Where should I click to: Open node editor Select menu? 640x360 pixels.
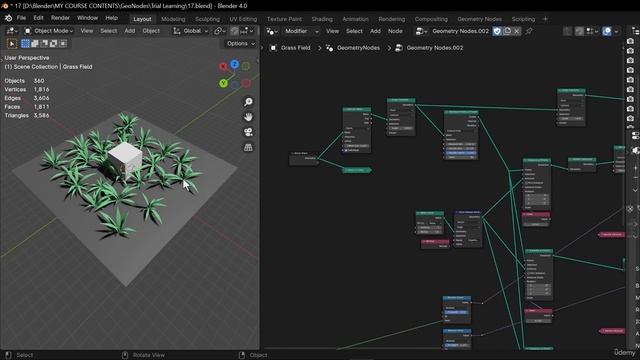pyautogui.click(x=354, y=31)
